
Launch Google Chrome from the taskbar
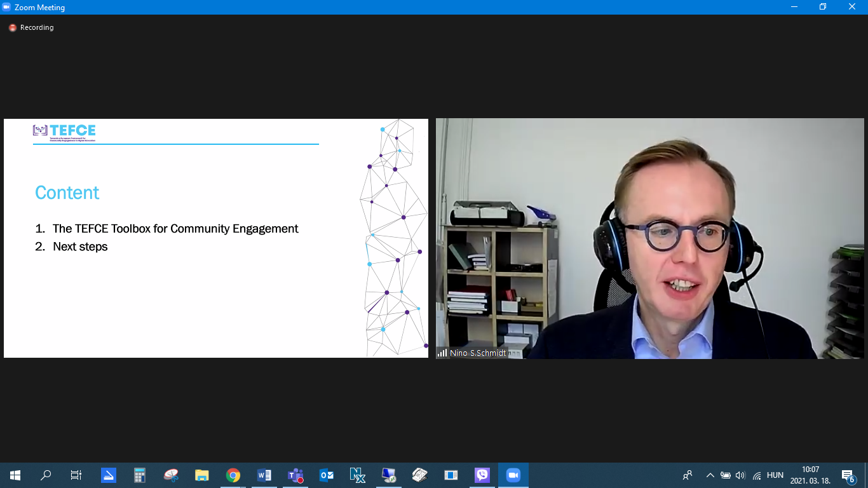(x=233, y=475)
